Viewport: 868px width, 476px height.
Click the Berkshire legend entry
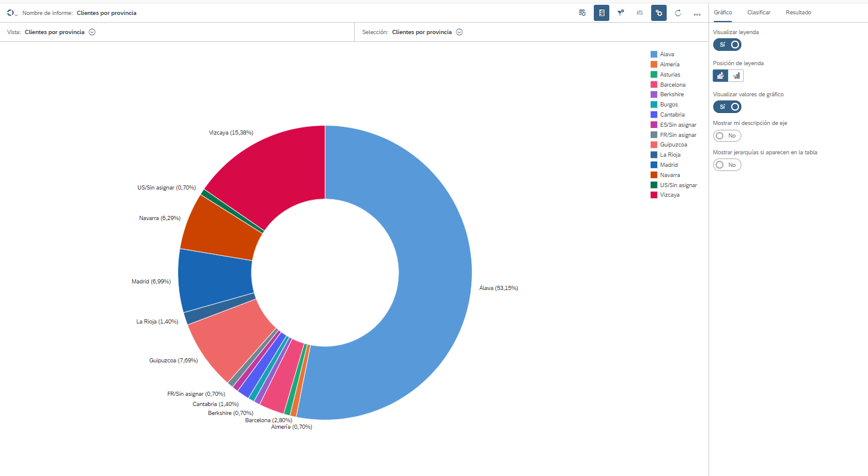coord(667,94)
